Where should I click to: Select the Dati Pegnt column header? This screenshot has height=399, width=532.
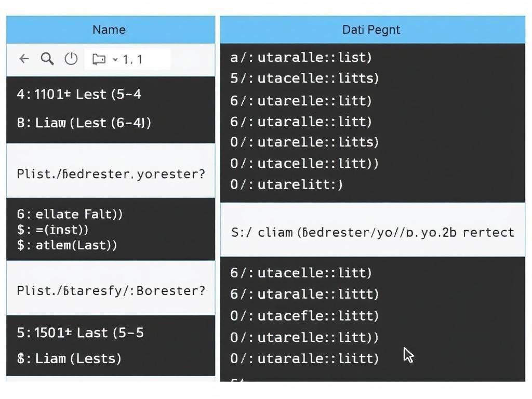pyautogui.click(x=371, y=30)
